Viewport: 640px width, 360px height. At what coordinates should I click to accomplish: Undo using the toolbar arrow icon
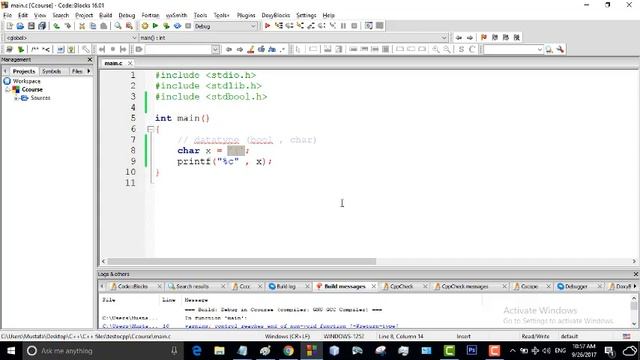pos(56,26)
